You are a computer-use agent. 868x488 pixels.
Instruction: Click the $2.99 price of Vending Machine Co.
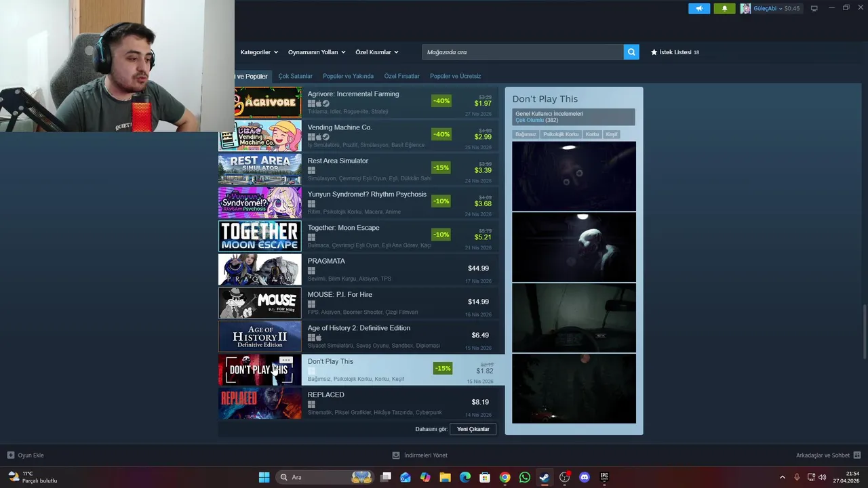tap(483, 137)
